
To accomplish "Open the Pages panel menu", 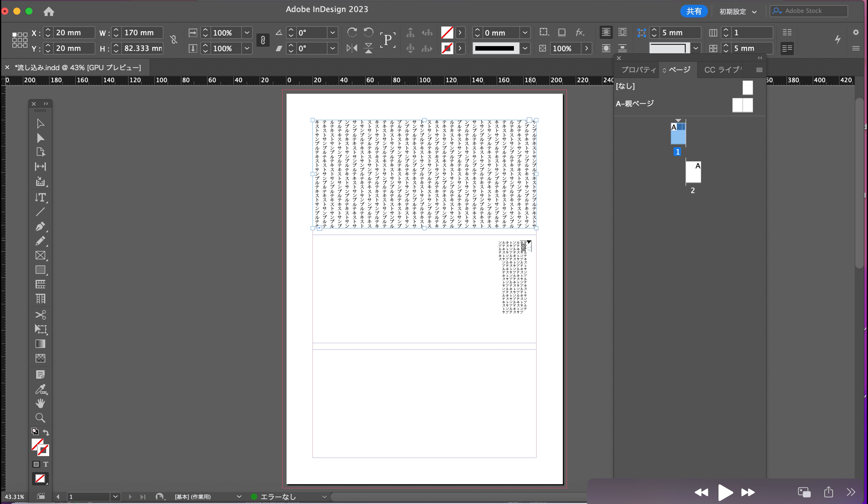I will [x=759, y=70].
